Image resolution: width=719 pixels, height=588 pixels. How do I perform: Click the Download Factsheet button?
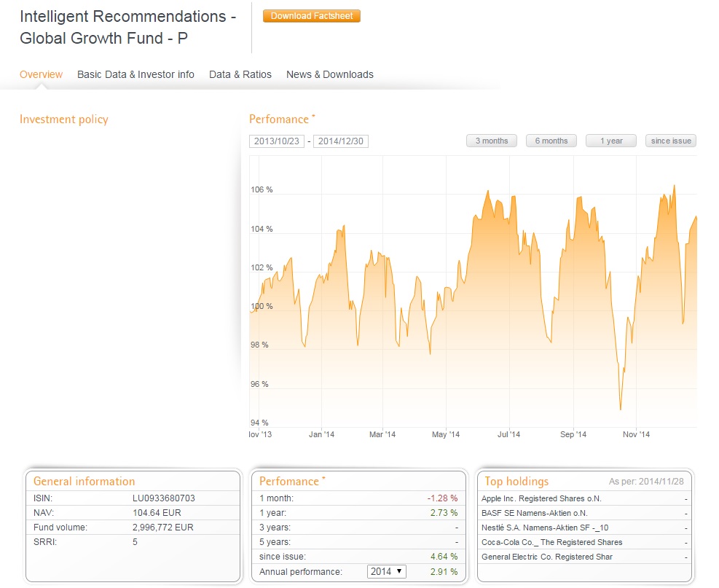point(311,16)
